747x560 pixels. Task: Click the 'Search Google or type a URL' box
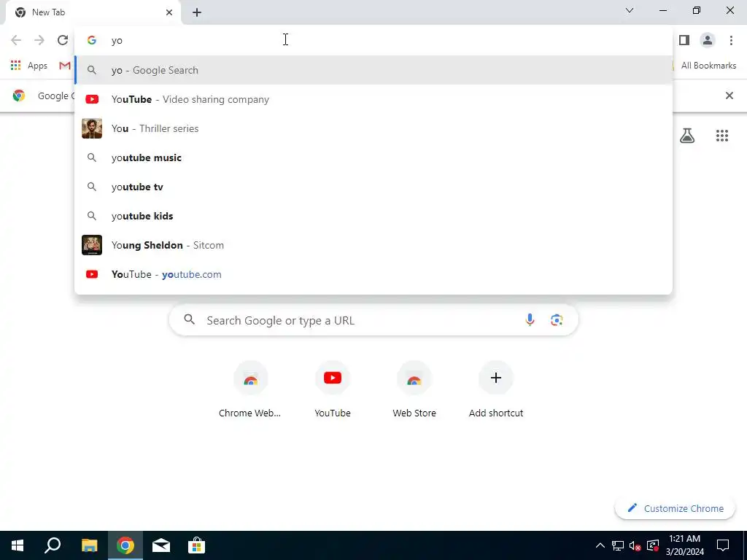pyautogui.click(x=373, y=321)
